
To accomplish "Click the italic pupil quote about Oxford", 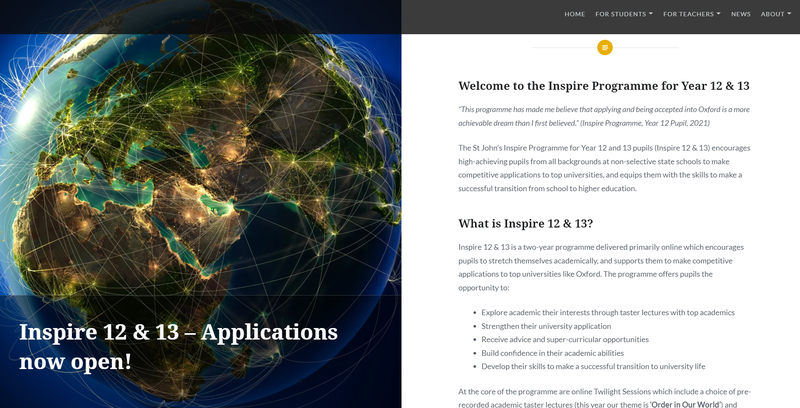I will click(x=604, y=116).
